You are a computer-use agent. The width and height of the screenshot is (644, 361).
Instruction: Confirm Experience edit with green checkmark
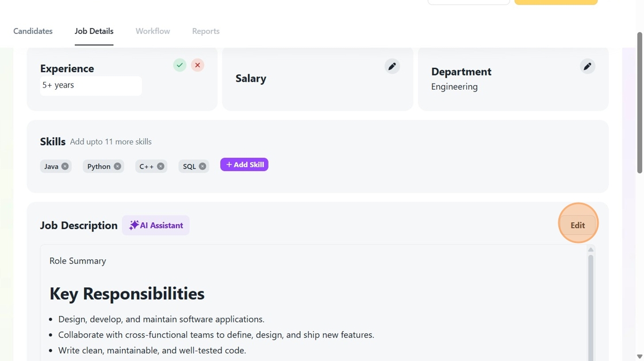click(179, 65)
